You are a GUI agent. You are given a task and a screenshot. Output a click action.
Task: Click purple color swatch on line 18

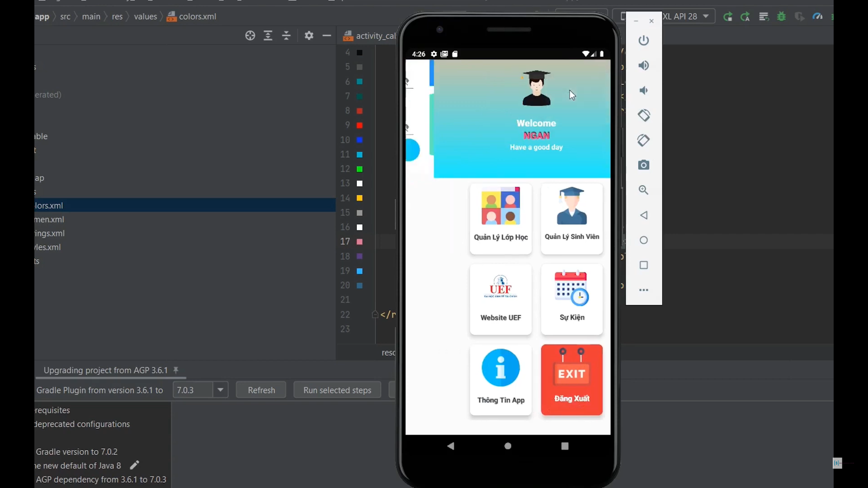(x=360, y=256)
